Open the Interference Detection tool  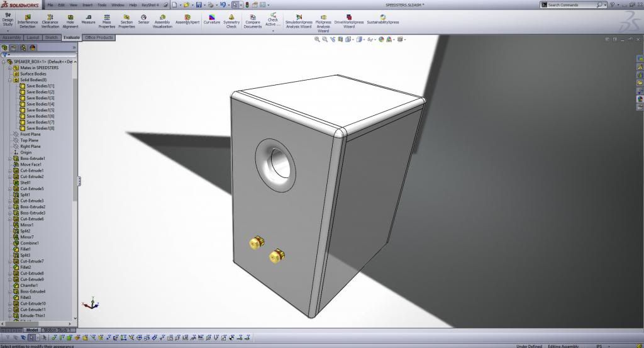(x=28, y=21)
